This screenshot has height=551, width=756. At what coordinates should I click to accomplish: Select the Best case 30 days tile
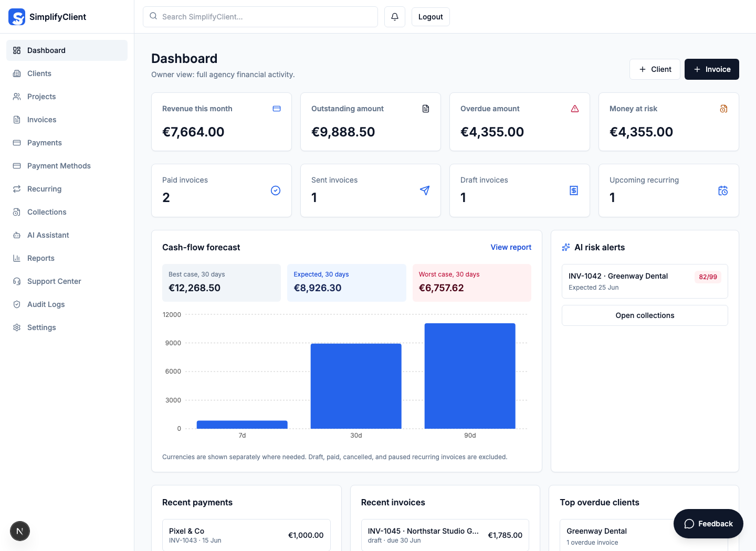click(222, 283)
